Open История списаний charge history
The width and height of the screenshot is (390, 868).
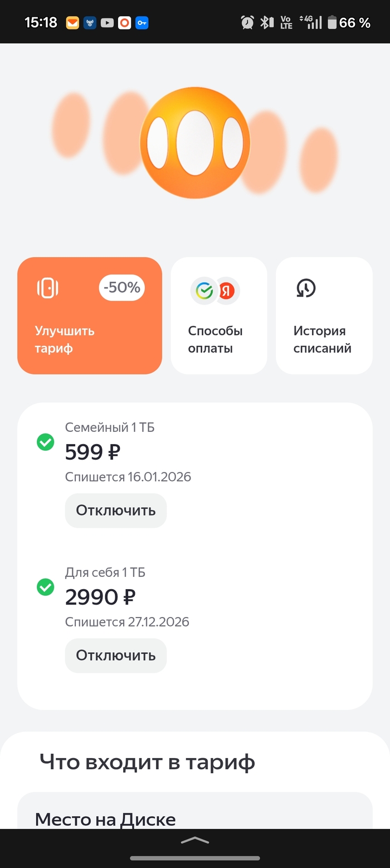(324, 316)
